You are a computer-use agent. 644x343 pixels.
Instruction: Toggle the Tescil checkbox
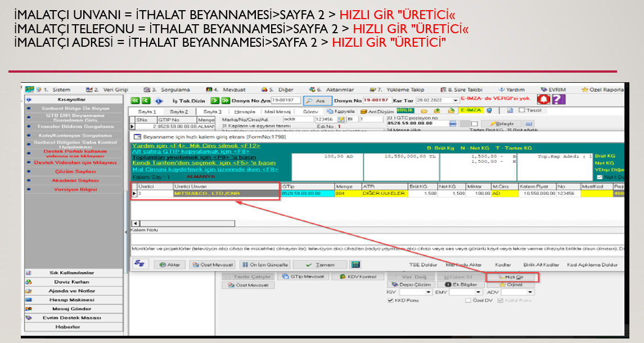[x=521, y=110]
